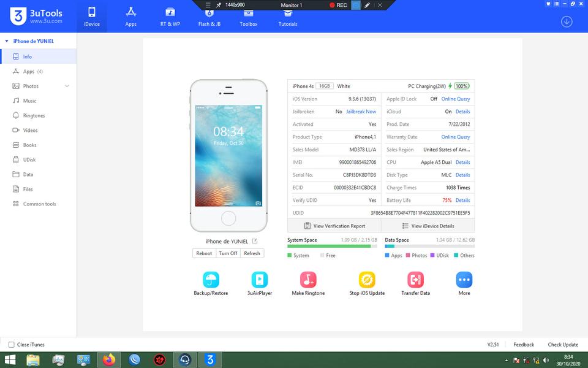Click the recorder pencil annotate icon
The width and height of the screenshot is (588, 368).
pyautogui.click(x=367, y=6)
